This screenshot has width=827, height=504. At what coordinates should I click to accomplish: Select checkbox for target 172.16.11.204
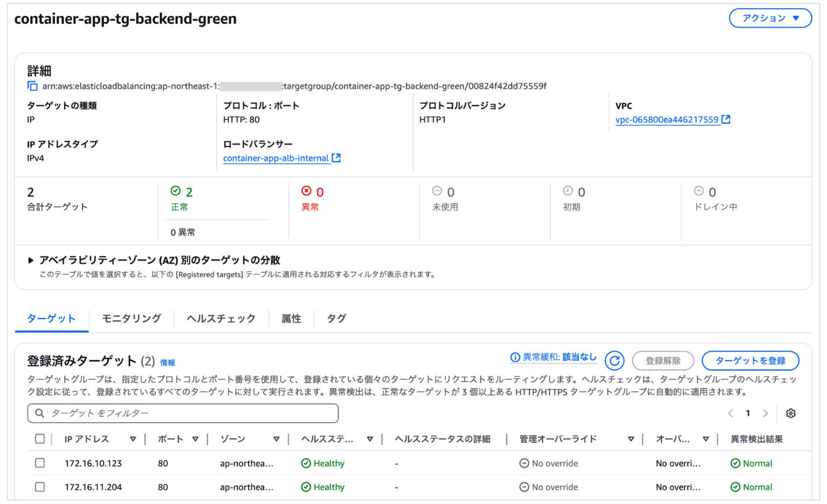tap(40, 487)
